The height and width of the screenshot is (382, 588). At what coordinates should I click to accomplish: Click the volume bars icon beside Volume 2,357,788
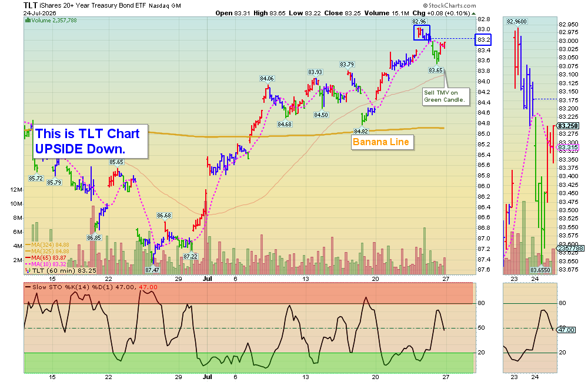28,20
